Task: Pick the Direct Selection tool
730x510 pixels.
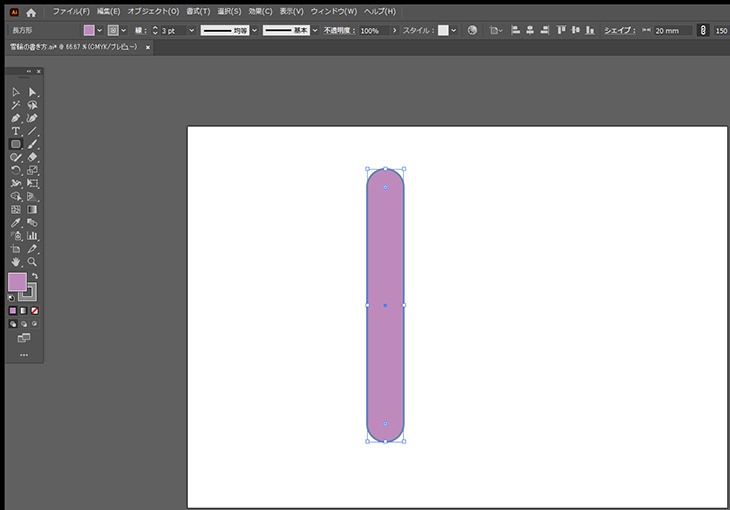Action: (x=32, y=92)
